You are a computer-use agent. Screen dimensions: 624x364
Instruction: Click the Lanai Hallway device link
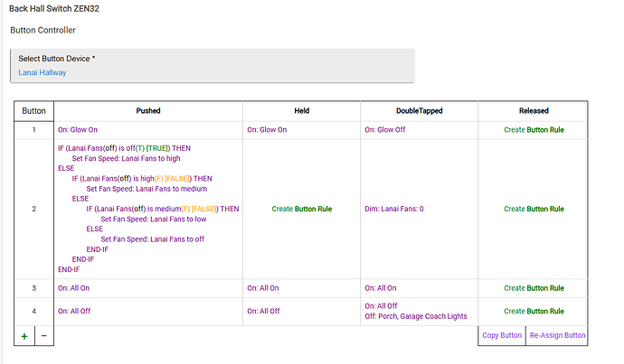(x=43, y=72)
